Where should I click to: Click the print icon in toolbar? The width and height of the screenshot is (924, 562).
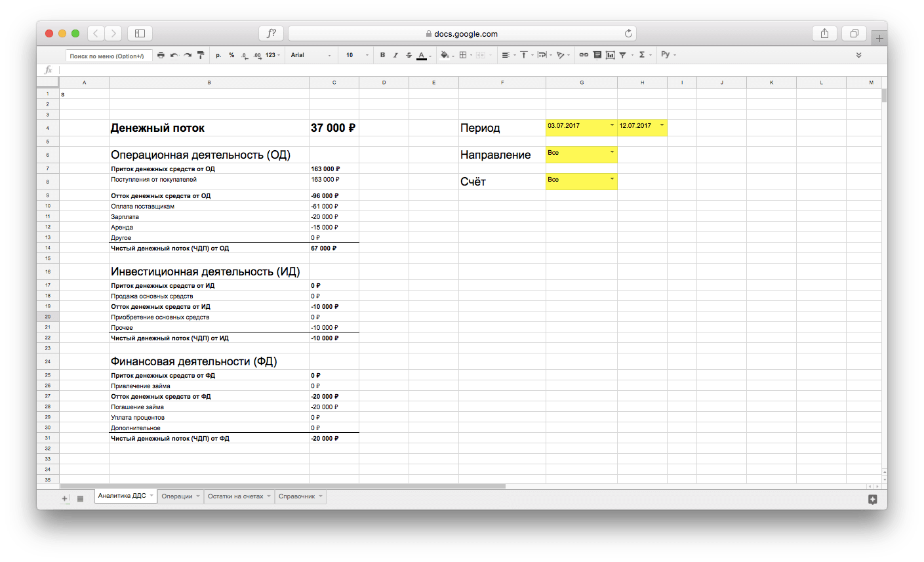(x=161, y=55)
